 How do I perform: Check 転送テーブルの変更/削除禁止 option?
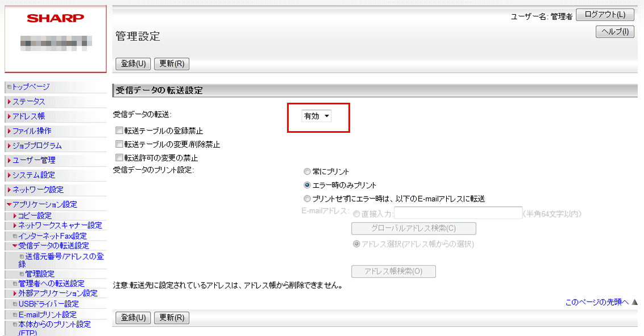[x=119, y=144]
